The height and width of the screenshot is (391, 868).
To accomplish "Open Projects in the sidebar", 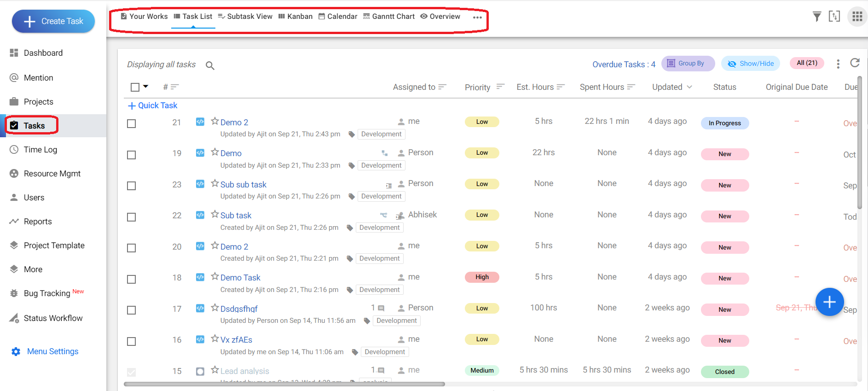I will pos(39,102).
